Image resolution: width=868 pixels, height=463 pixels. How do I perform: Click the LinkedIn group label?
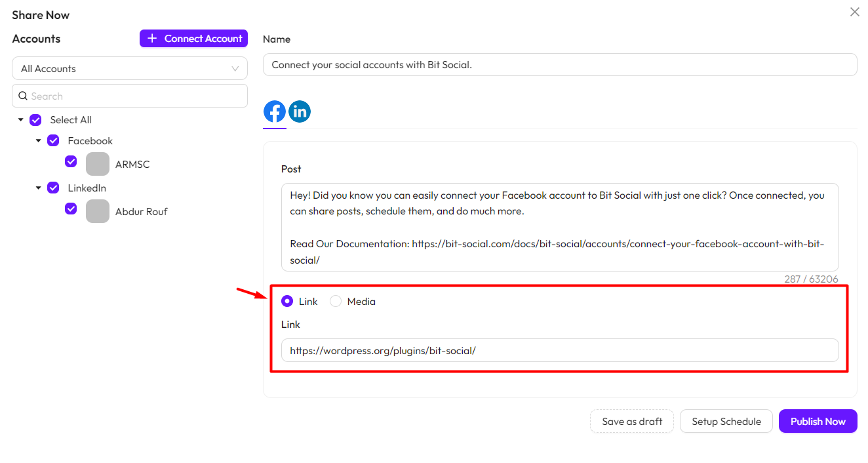(87, 188)
